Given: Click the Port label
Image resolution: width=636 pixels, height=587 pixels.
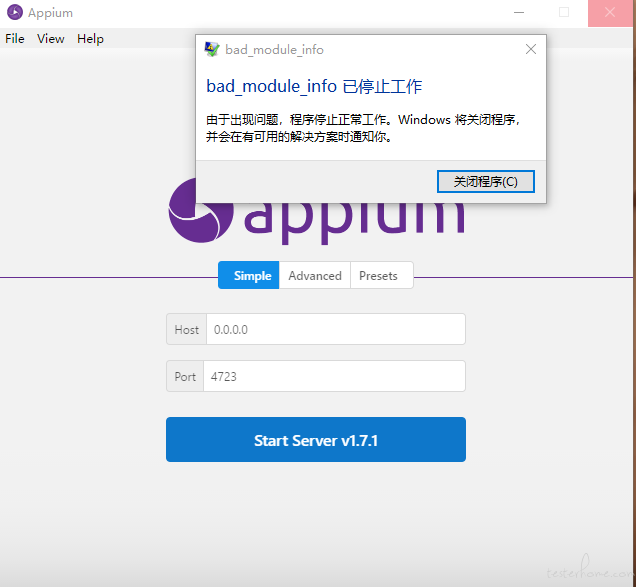Looking at the screenshot, I should click(185, 376).
